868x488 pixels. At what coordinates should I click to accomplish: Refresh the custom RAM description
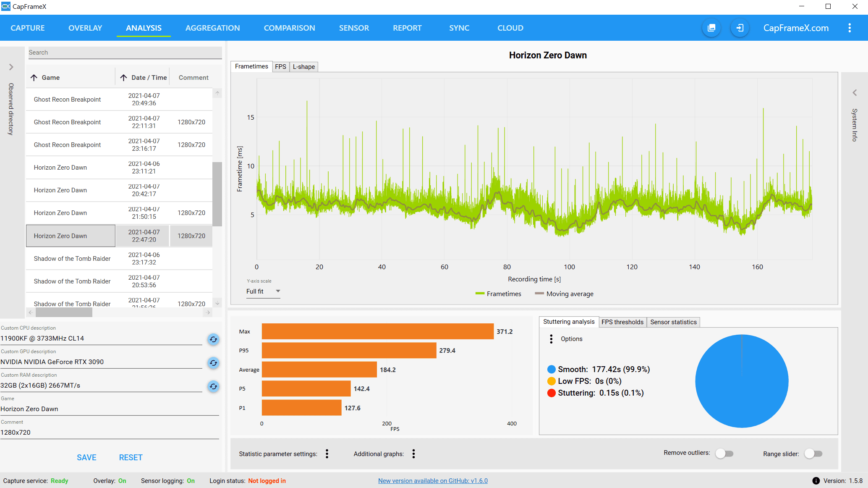click(x=213, y=386)
